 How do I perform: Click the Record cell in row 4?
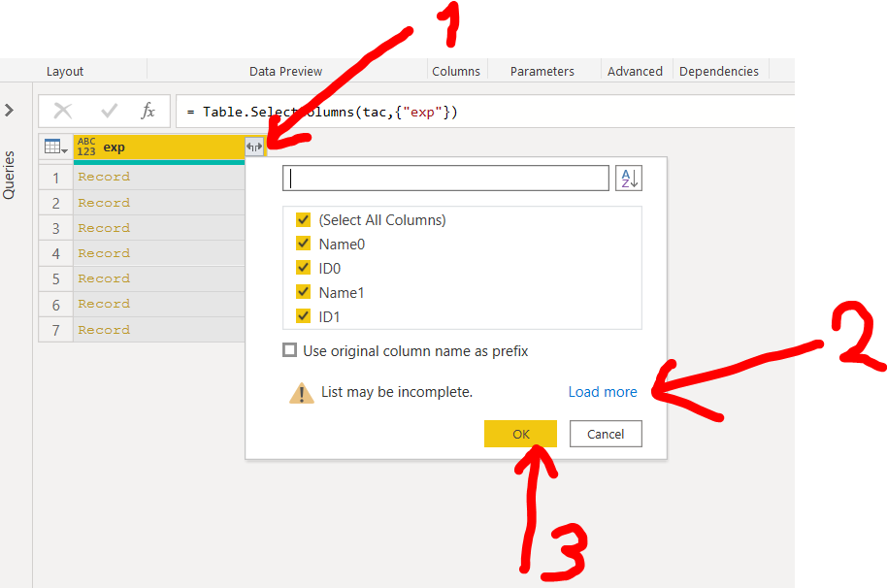(x=159, y=253)
